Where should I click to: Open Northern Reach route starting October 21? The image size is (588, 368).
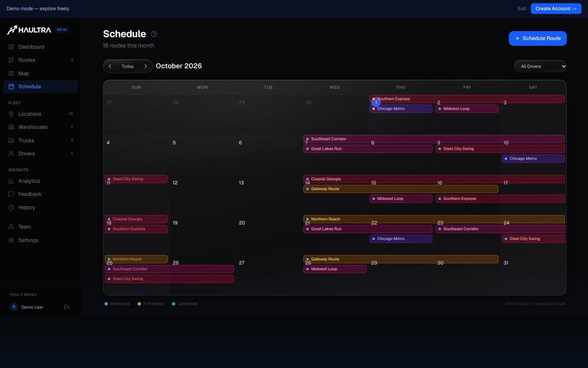tap(434, 219)
